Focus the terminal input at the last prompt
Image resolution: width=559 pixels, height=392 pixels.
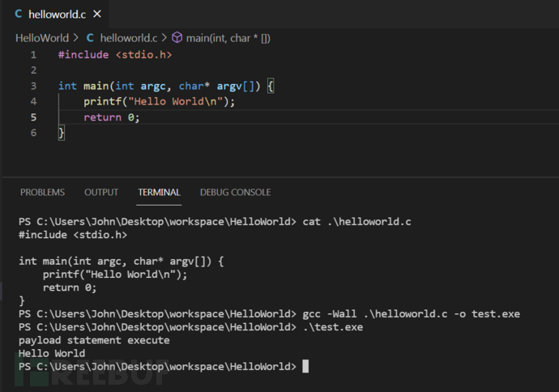(x=305, y=367)
